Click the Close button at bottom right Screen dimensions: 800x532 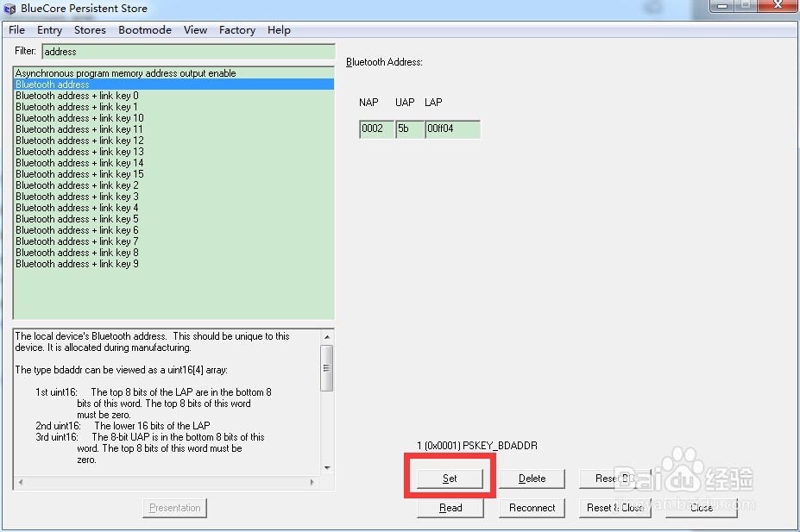[x=701, y=508]
